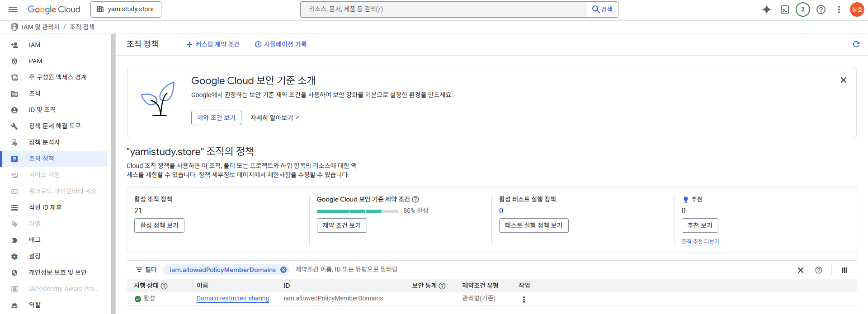Open filter help question mark icon

coord(819,270)
